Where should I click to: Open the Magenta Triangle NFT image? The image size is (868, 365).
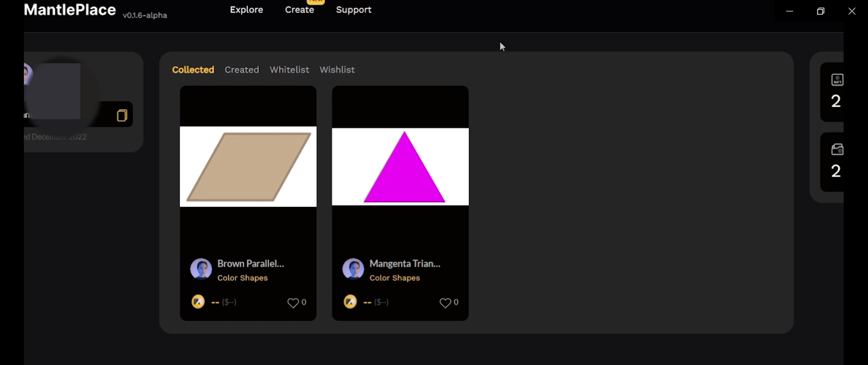[x=400, y=167]
